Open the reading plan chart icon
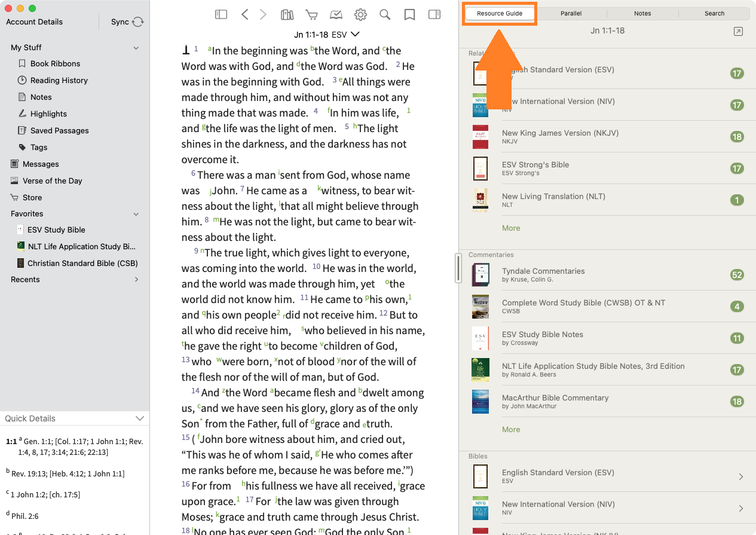 click(336, 14)
